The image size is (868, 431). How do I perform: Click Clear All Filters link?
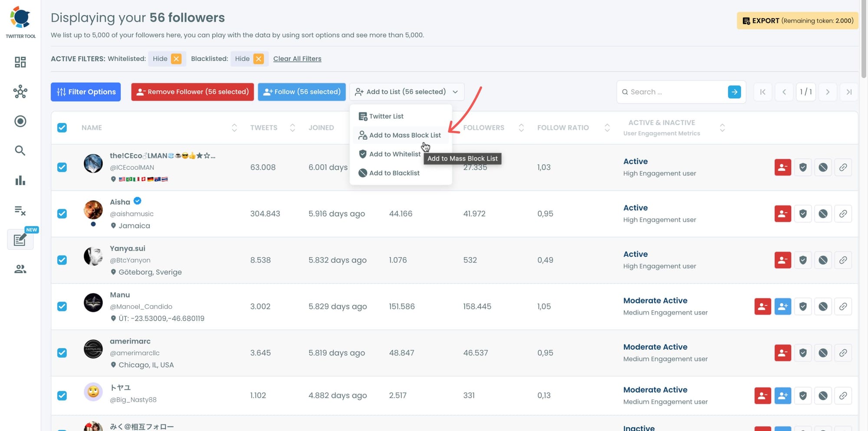[297, 59]
